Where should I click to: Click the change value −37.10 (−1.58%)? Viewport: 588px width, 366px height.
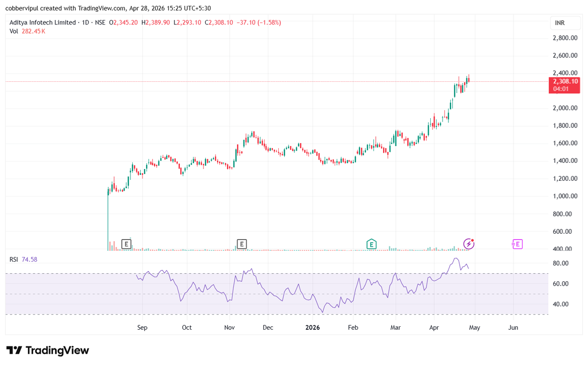259,23
